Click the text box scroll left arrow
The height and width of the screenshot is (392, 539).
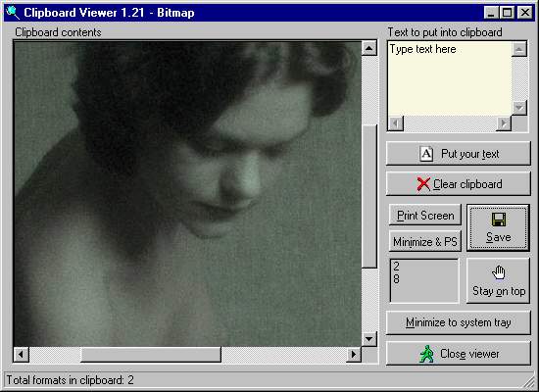click(x=396, y=123)
